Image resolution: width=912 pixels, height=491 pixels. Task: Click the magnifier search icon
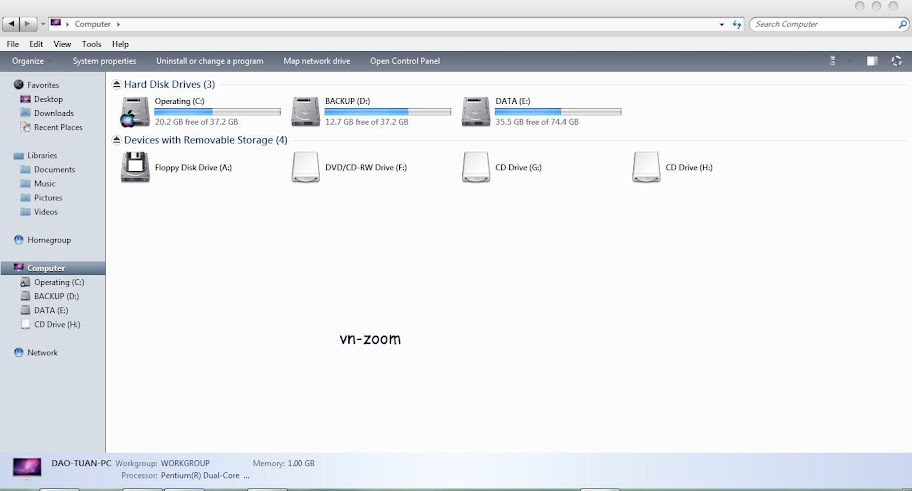tap(903, 24)
